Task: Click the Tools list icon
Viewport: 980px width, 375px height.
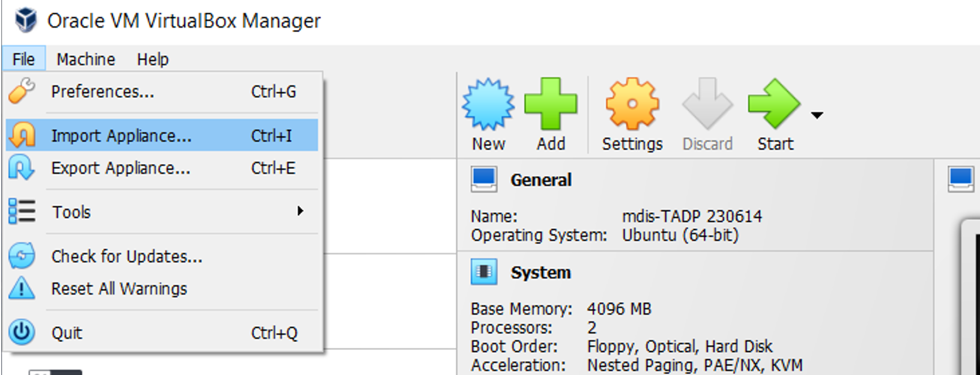Action: [x=22, y=212]
